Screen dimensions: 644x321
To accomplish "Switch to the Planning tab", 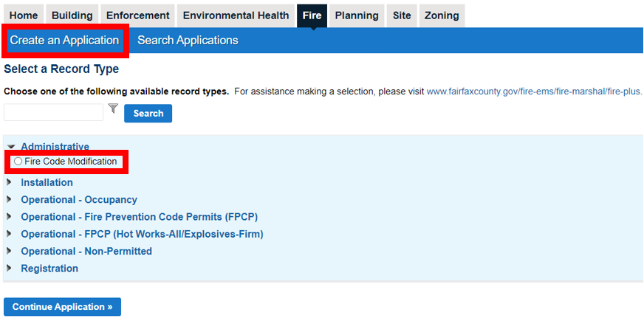I will click(356, 15).
